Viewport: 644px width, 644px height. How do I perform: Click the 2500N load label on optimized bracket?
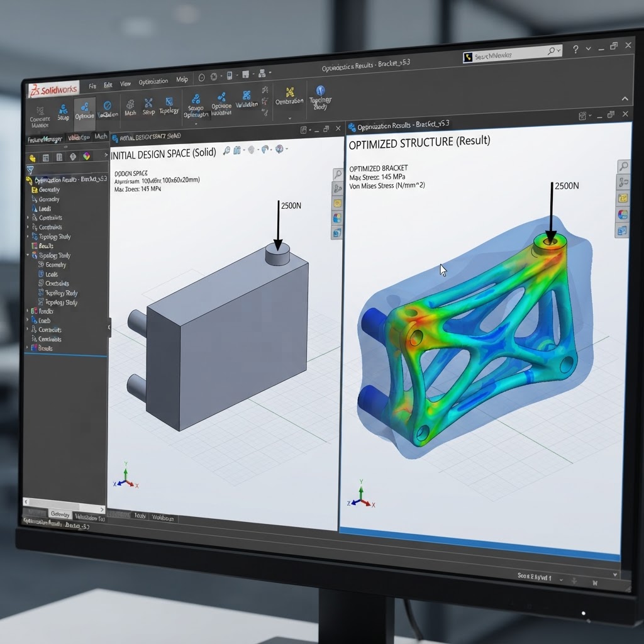click(567, 186)
